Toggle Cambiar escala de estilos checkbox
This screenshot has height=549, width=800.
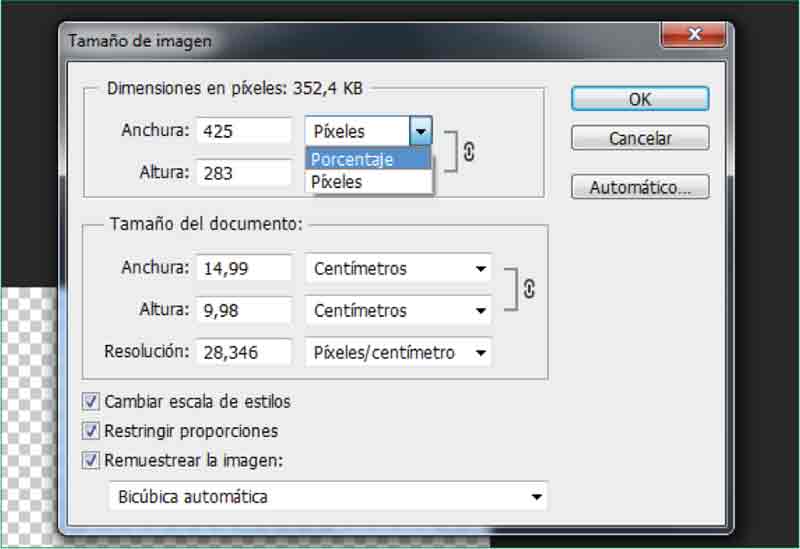(91, 401)
